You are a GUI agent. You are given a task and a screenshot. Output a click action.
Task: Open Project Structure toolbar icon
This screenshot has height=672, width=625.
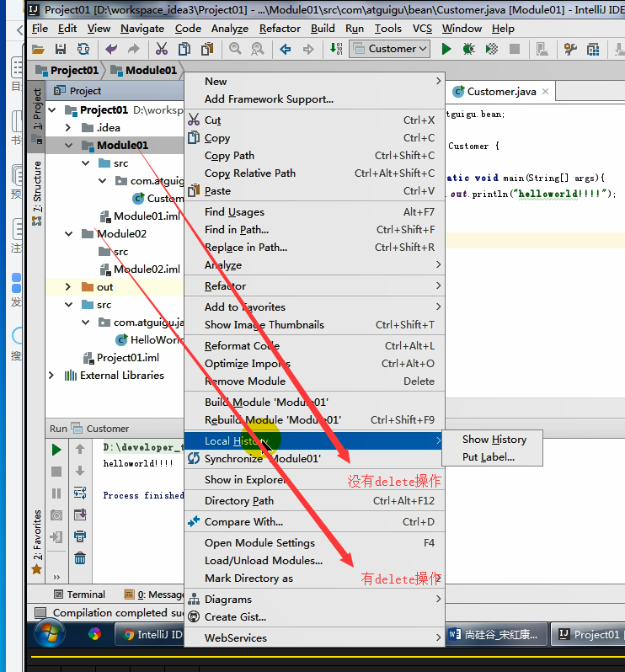point(593,50)
